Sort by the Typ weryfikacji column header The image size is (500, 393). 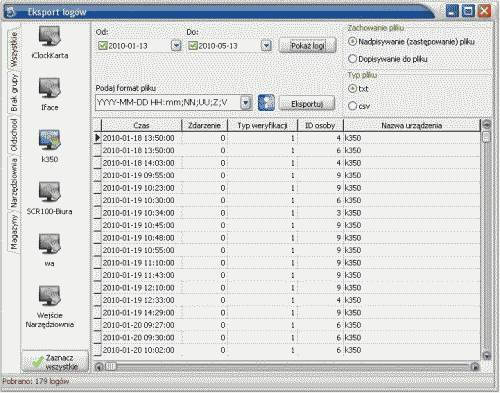pos(262,125)
